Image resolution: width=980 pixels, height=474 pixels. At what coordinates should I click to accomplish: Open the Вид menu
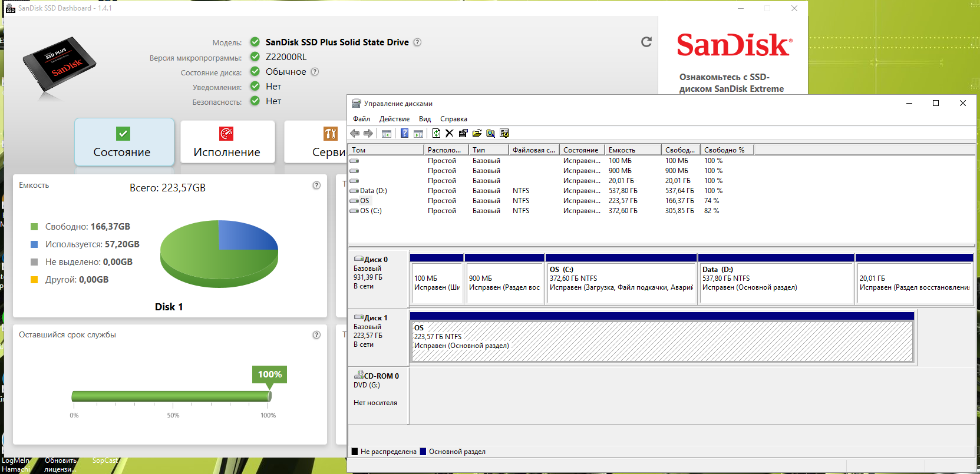tap(425, 119)
